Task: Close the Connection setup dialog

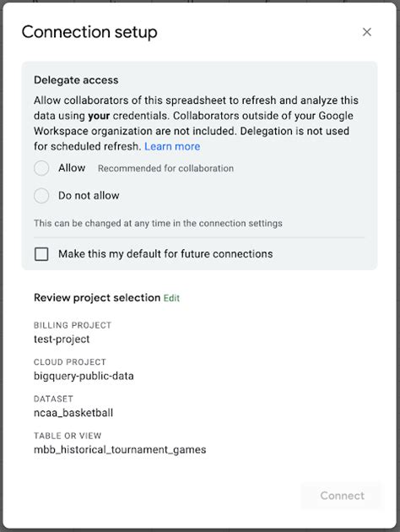Action: 367,32
